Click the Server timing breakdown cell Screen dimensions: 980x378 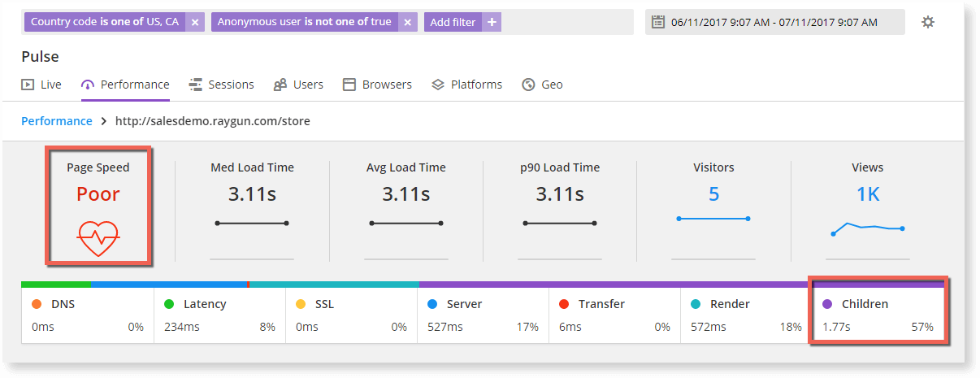coord(483,315)
